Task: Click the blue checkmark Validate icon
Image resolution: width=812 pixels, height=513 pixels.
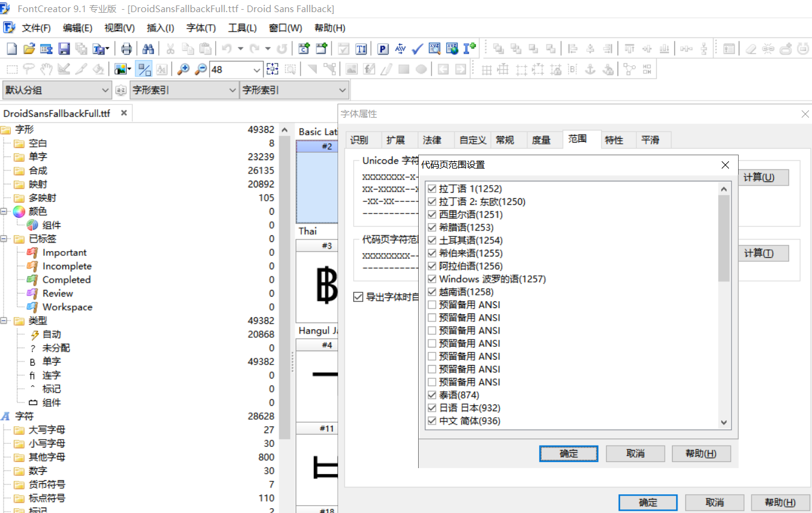Action: [418, 49]
